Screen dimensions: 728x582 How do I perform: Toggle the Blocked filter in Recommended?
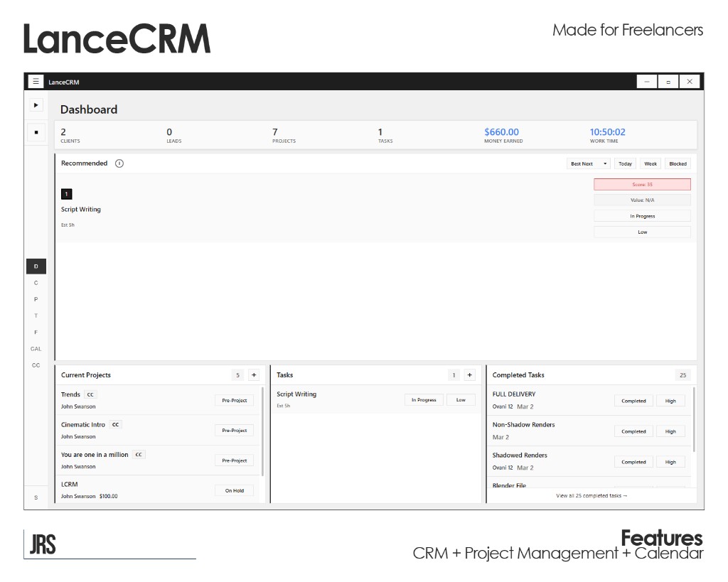677,163
